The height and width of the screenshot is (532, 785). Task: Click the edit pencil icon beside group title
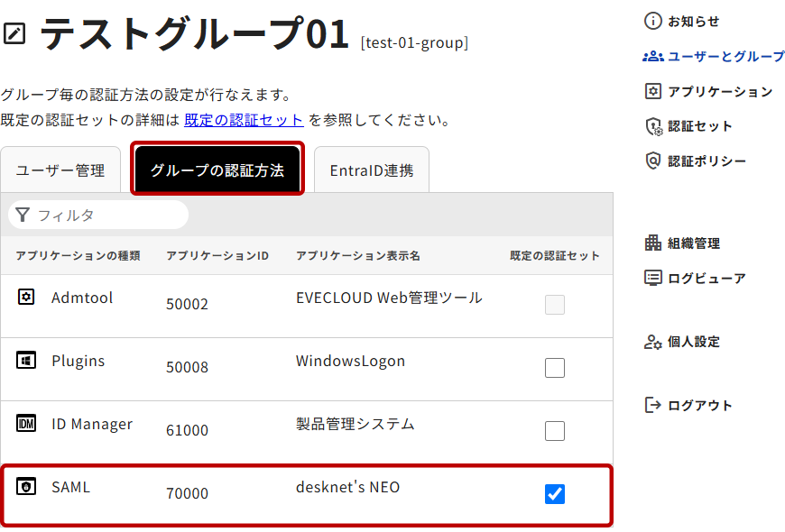(x=14, y=34)
